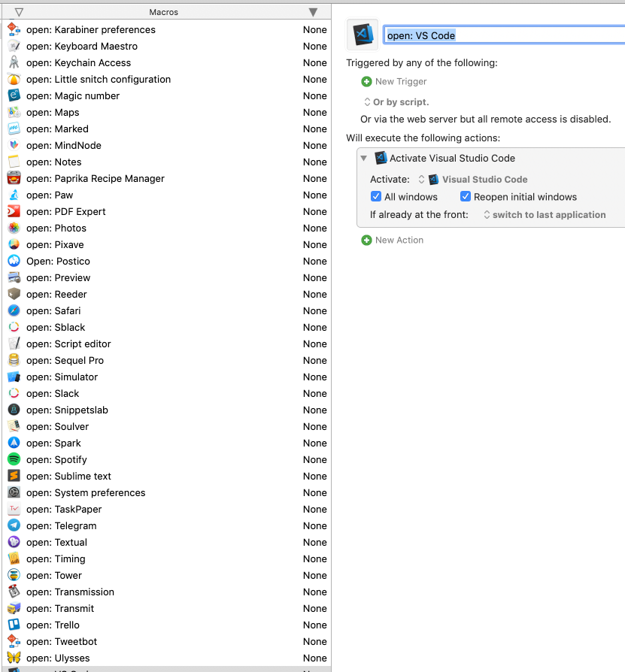This screenshot has width=625, height=672.
Task: Select the 'open: Notes' macro
Action: pos(167,162)
